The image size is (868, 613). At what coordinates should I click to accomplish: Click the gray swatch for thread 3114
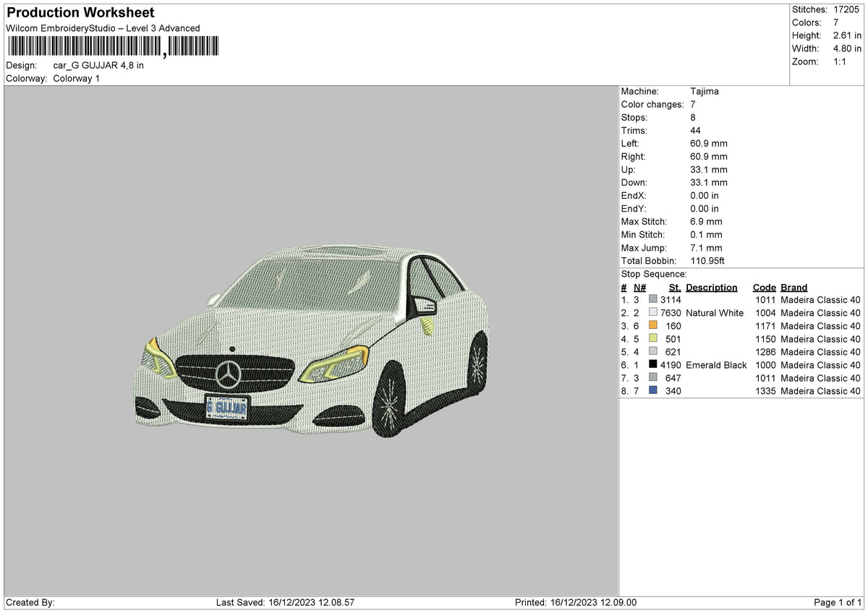[x=653, y=299]
